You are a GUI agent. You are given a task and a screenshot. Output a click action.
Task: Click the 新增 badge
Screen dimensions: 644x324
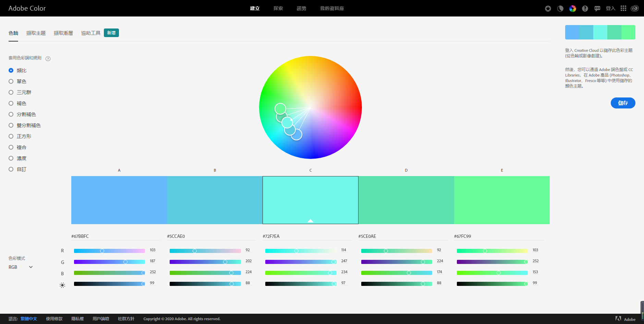coord(111,33)
